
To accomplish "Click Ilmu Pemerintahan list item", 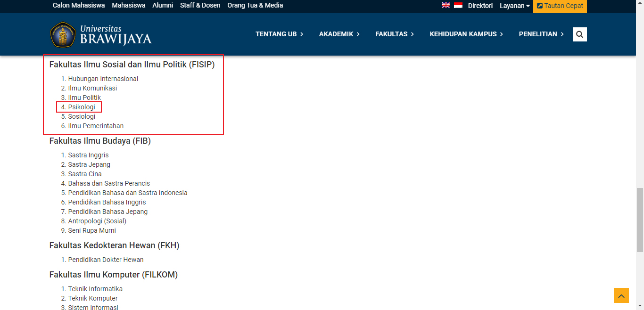I will click(x=96, y=126).
